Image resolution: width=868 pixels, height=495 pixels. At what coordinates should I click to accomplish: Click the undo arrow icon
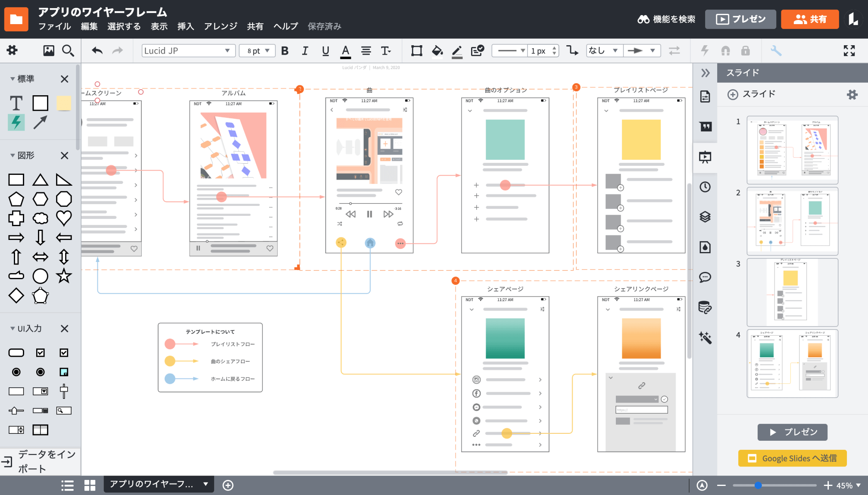[97, 51]
